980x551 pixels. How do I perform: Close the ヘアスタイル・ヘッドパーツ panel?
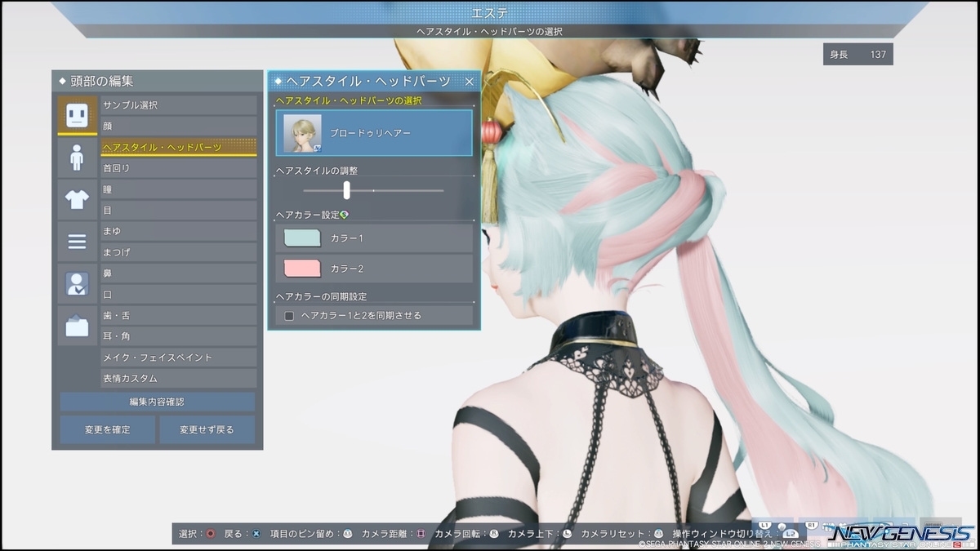pyautogui.click(x=470, y=82)
